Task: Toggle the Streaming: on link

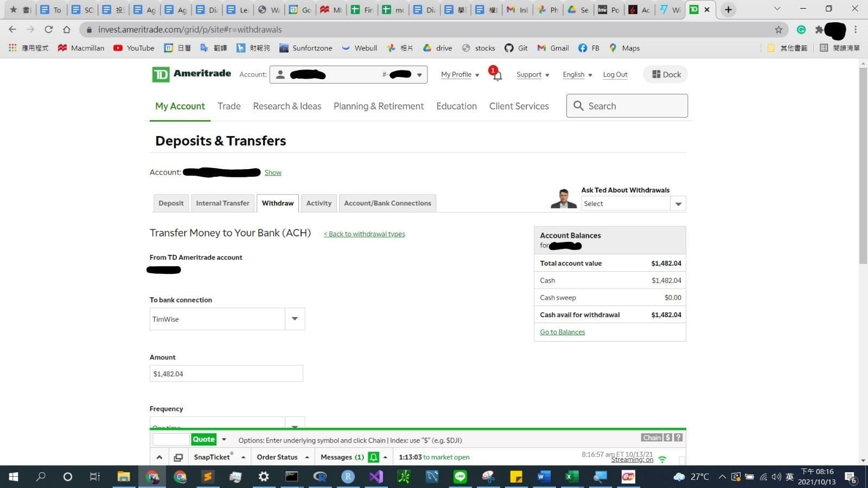Action: point(632,460)
